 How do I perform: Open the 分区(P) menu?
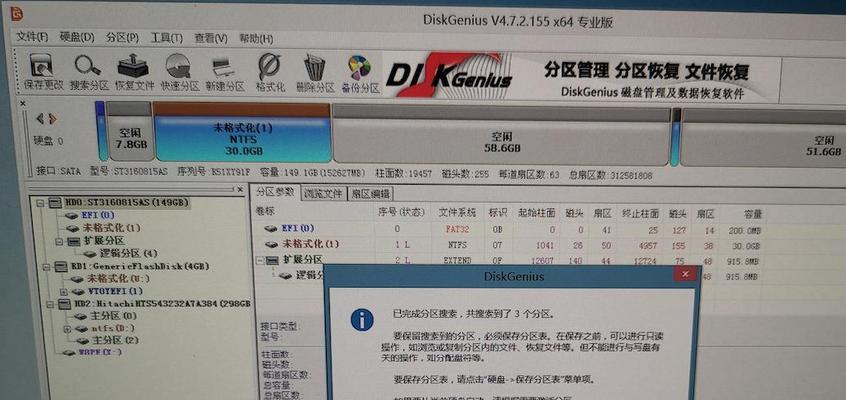pos(122,38)
